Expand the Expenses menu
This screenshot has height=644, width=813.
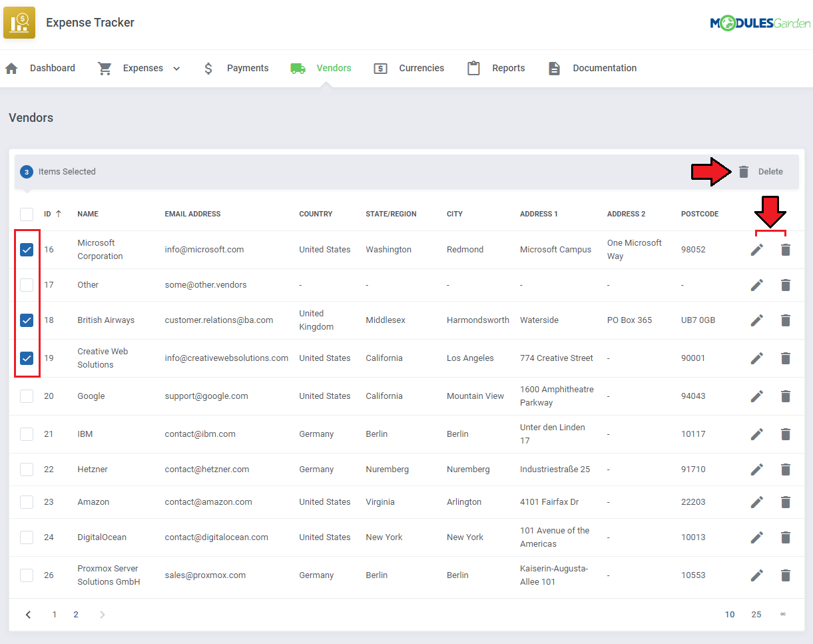click(x=139, y=68)
